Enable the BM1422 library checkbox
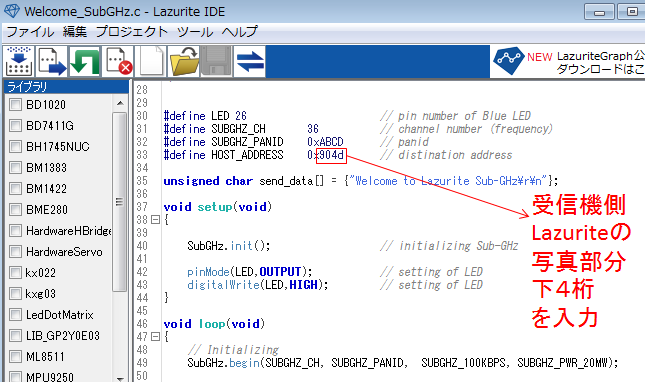Viewport: 645px width, 382px height. [15, 188]
